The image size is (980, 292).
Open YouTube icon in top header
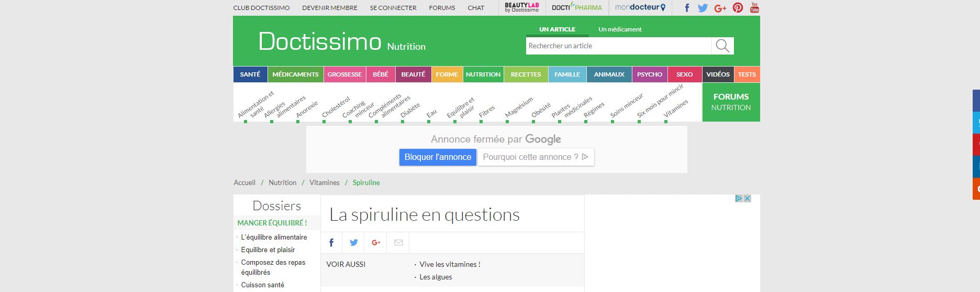[x=754, y=8]
